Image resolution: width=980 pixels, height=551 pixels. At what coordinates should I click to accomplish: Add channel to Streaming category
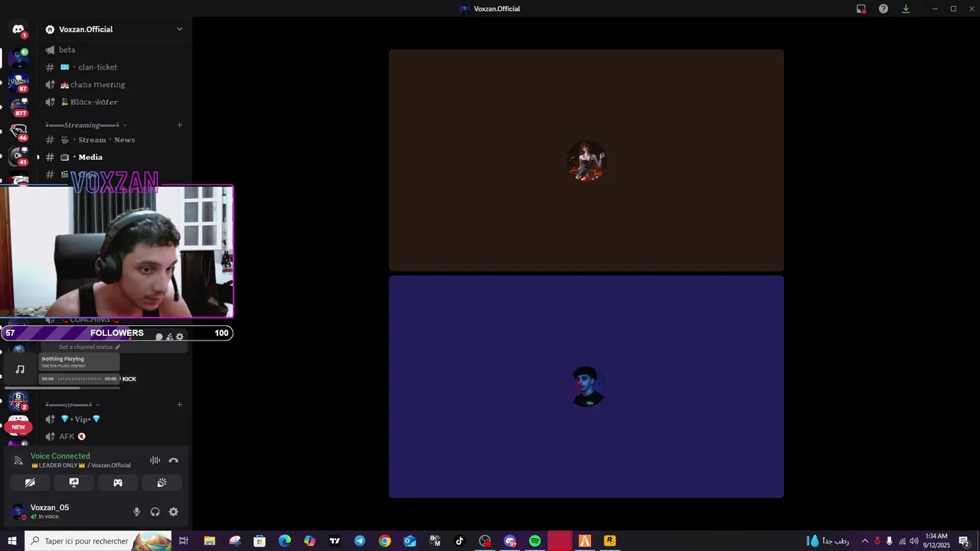(180, 125)
